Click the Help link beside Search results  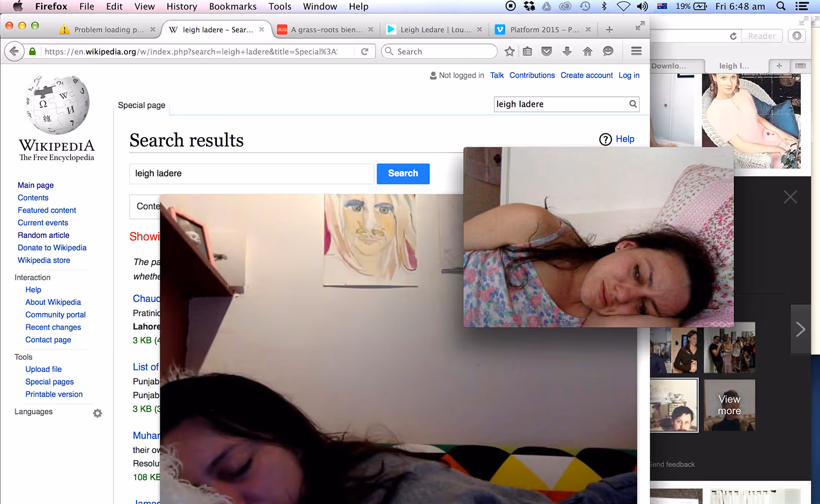tap(625, 139)
